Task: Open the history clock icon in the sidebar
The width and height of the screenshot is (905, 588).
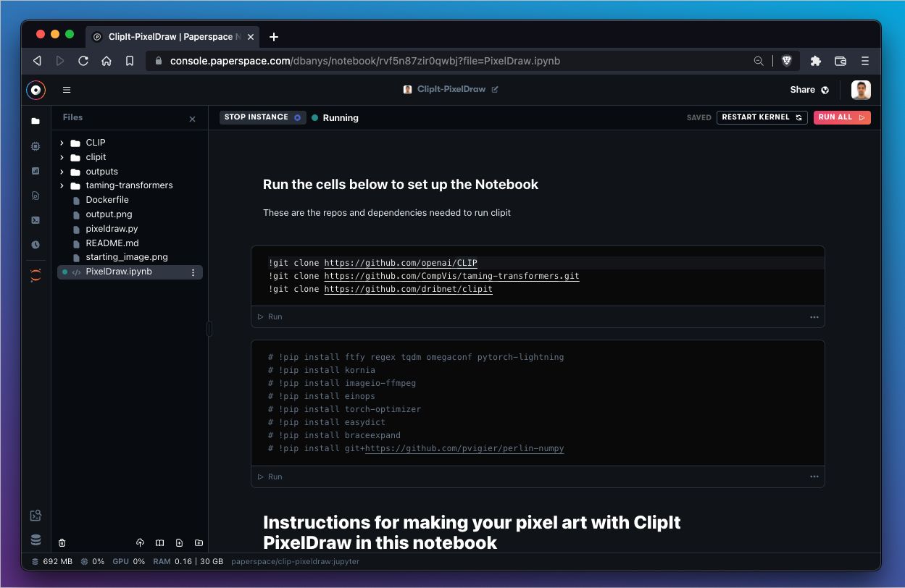Action: coord(36,245)
